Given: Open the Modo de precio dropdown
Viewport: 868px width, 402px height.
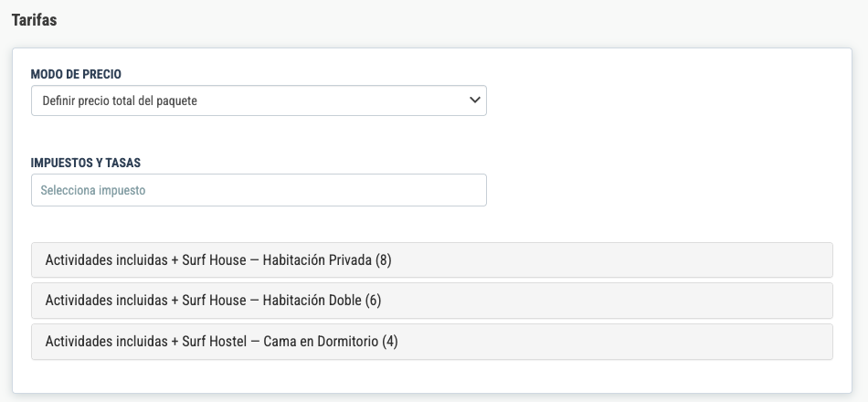Looking at the screenshot, I should (259, 100).
